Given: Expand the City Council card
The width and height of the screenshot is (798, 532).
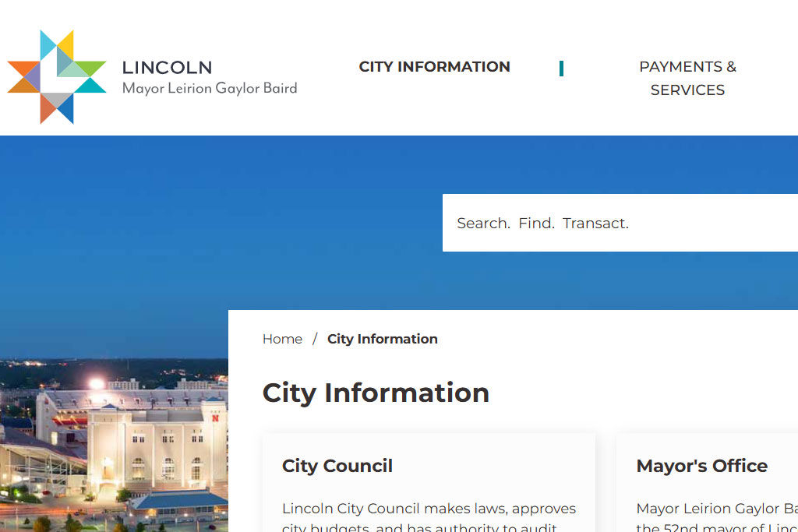Looking at the screenshot, I should [x=429, y=483].
